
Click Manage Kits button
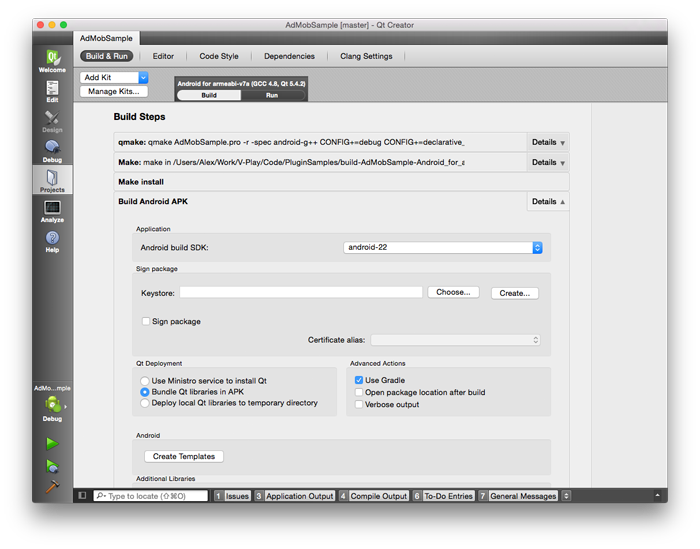pyautogui.click(x=114, y=92)
